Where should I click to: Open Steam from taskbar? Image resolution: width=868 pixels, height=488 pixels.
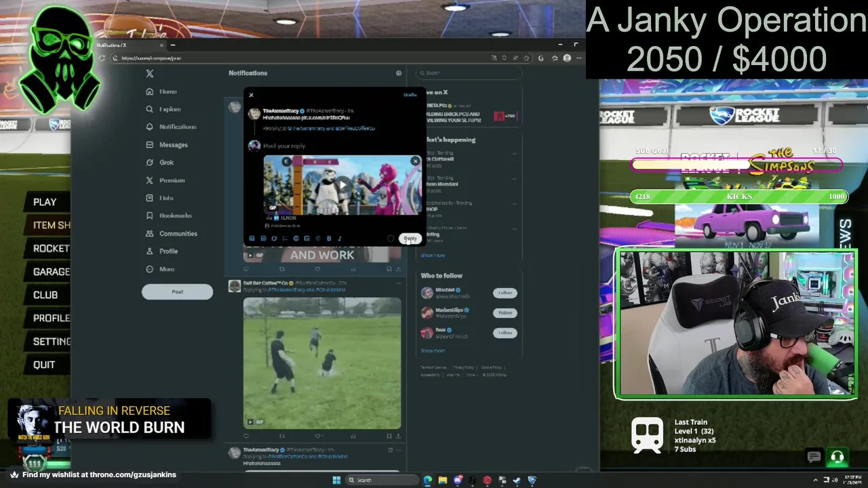(x=517, y=481)
